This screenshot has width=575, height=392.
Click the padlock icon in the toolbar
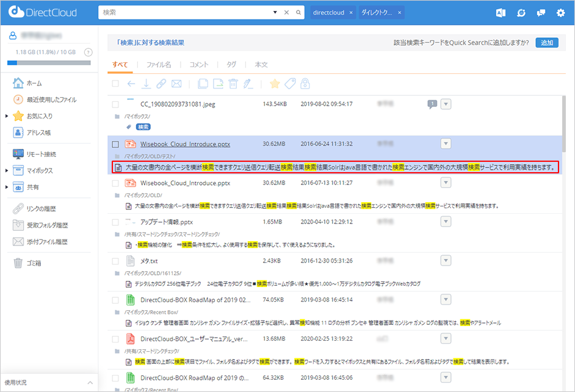tap(305, 84)
